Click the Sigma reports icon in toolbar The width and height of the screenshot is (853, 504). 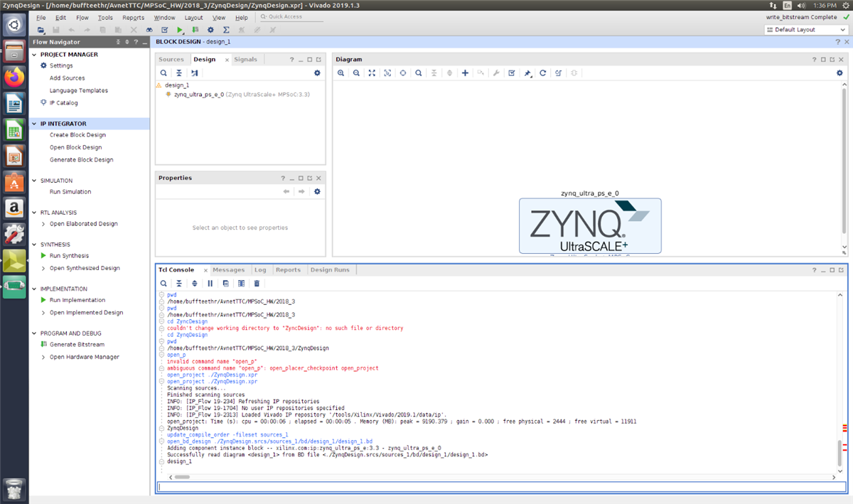point(226,30)
